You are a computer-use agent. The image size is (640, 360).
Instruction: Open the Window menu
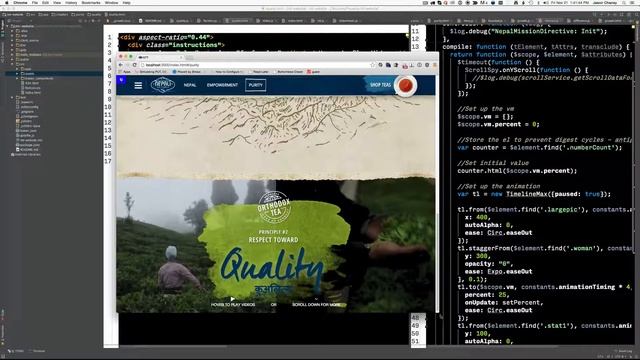coord(111,2)
